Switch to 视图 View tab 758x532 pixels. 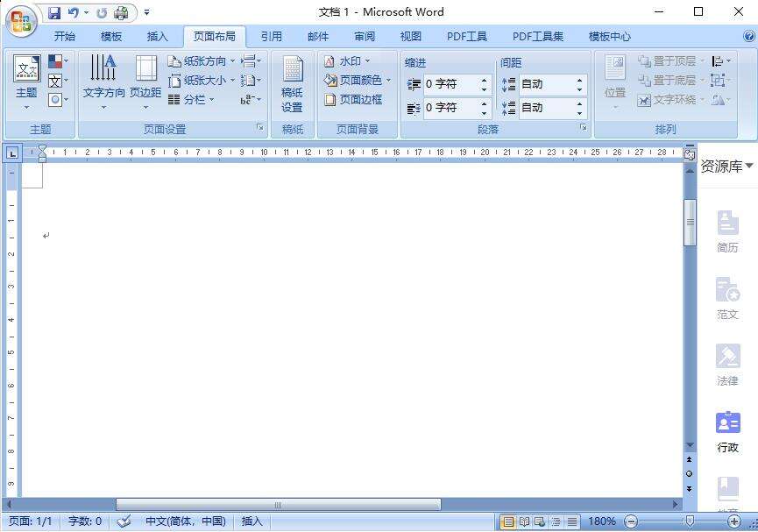(x=410, y=36)
